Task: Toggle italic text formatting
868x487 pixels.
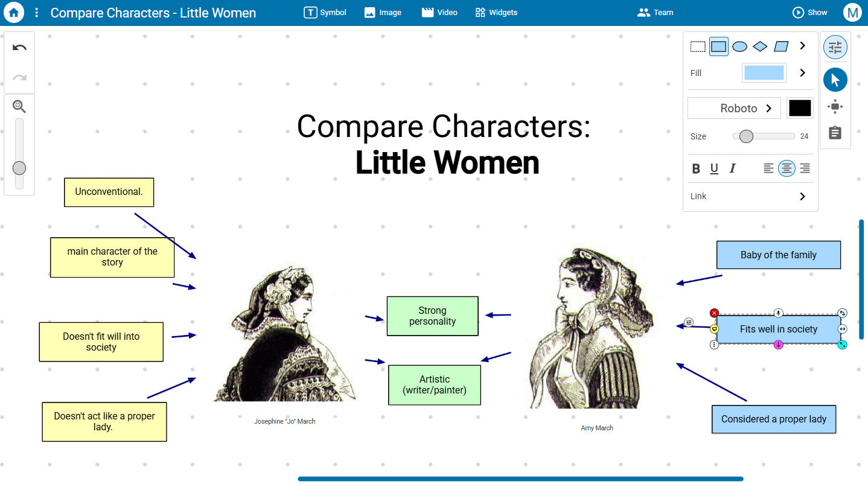Action: [732, 169]
